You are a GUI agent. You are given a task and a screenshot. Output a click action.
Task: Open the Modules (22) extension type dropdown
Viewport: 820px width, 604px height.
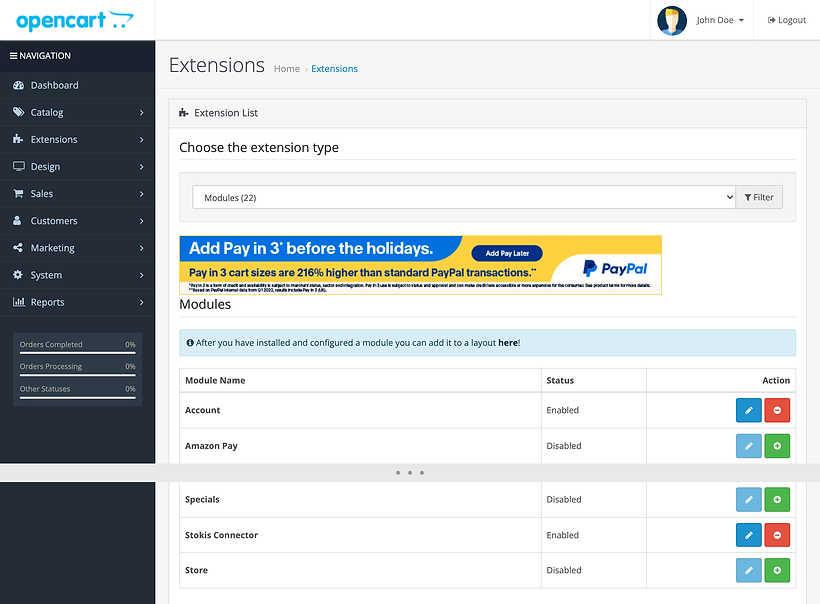463,197
